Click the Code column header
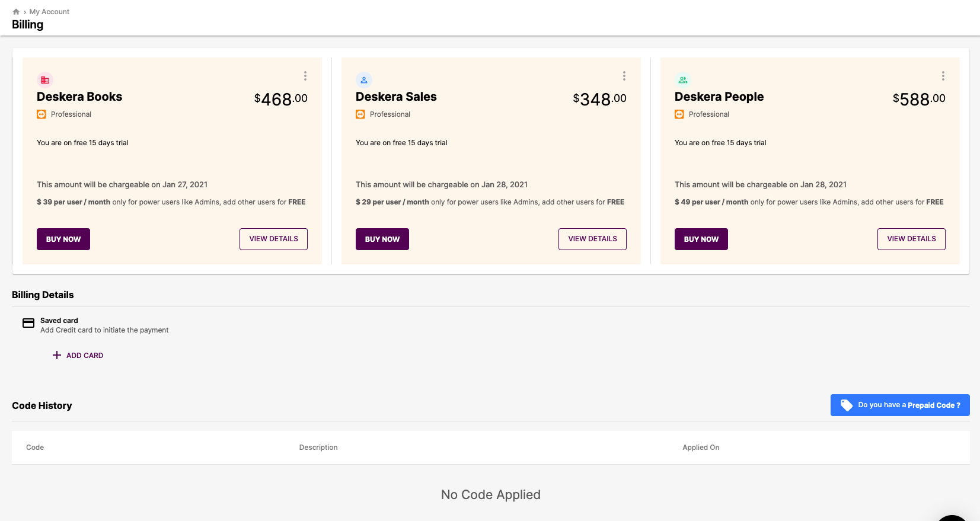 [35, 448]
